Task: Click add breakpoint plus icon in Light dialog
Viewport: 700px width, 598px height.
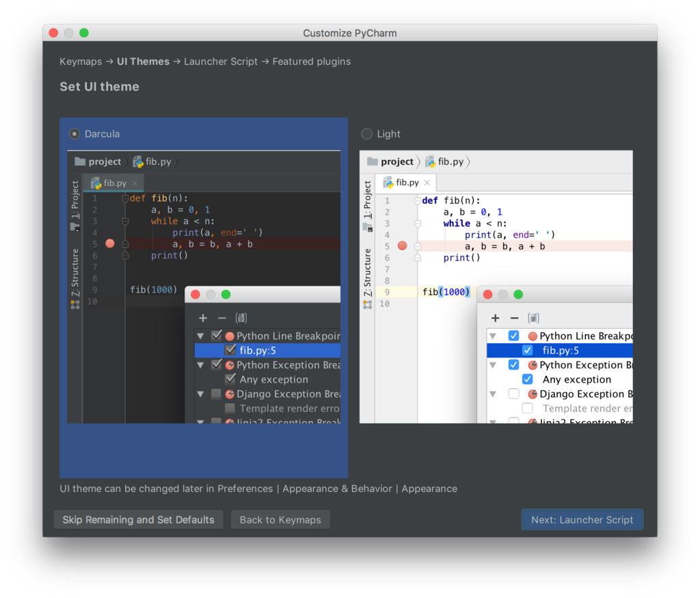Action: coord(496,318)
